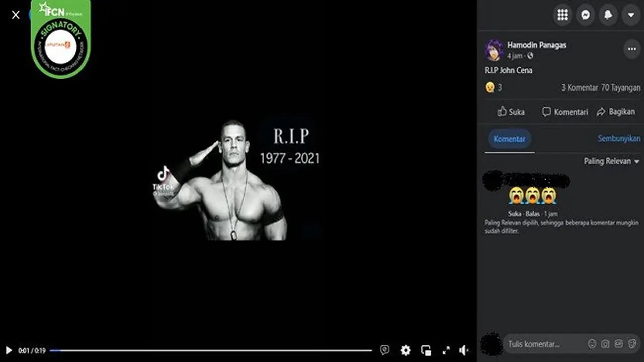Open the notifications bell icon

(x=608, y=15)
